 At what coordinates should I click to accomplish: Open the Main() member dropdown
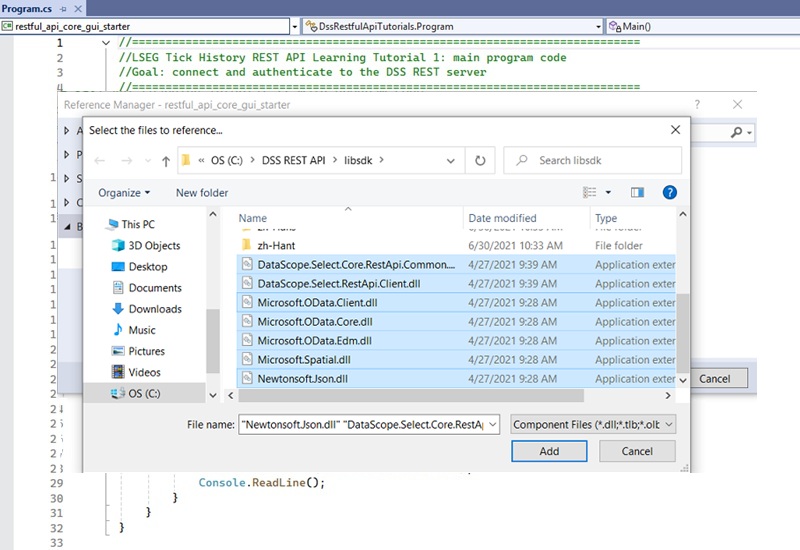click(x=700, y=26)
